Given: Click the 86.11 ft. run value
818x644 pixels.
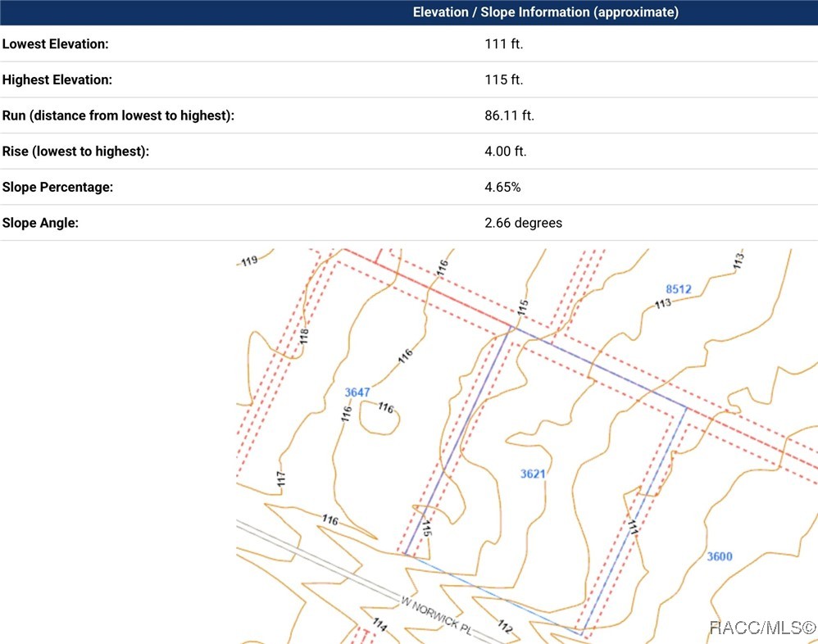Looking at the screenshot, I should pos(509,116).
